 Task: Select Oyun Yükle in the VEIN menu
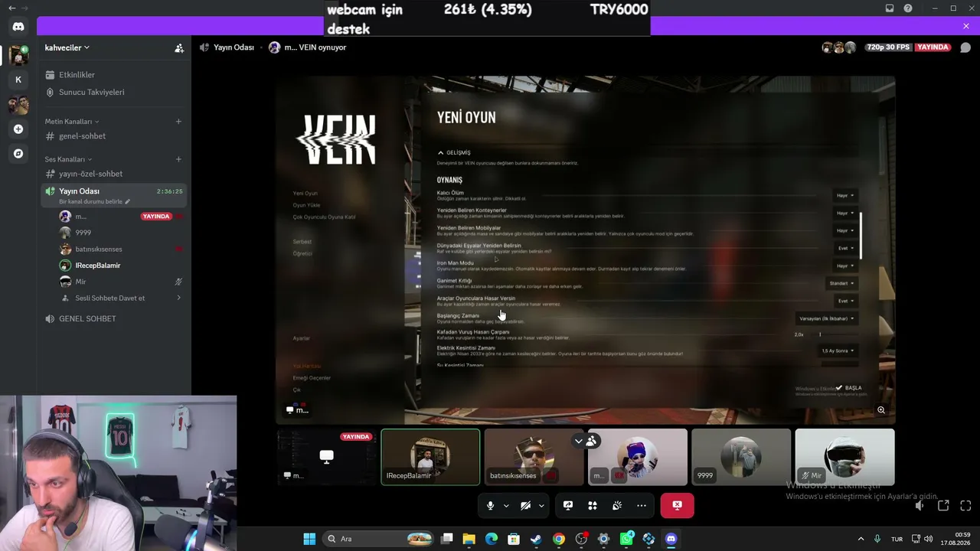[x=306, y=205]
